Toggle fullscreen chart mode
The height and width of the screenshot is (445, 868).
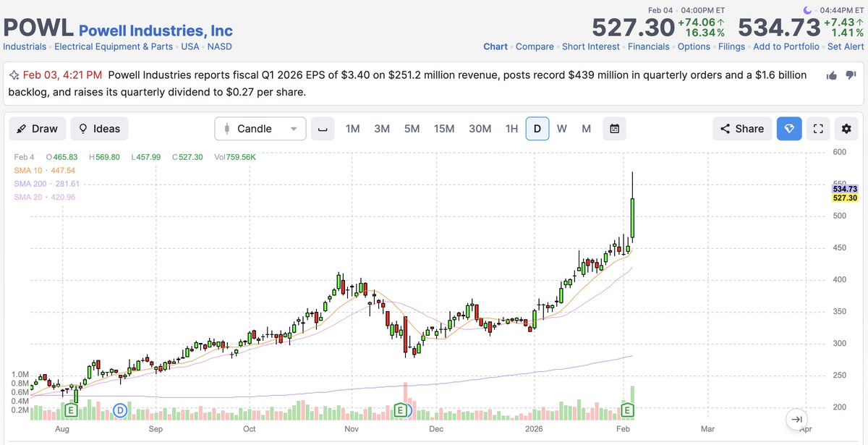(x=818, y=129)
